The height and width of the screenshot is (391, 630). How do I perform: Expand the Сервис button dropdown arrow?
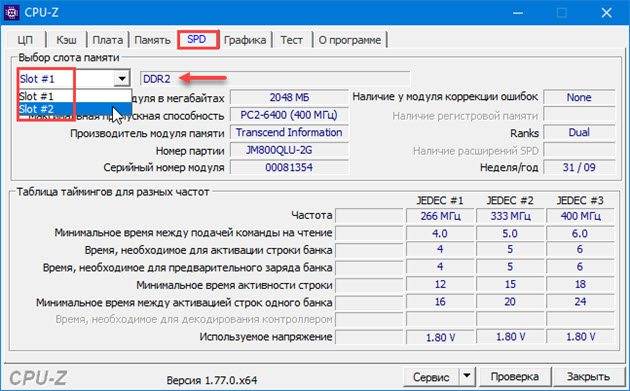pos(467,377)
